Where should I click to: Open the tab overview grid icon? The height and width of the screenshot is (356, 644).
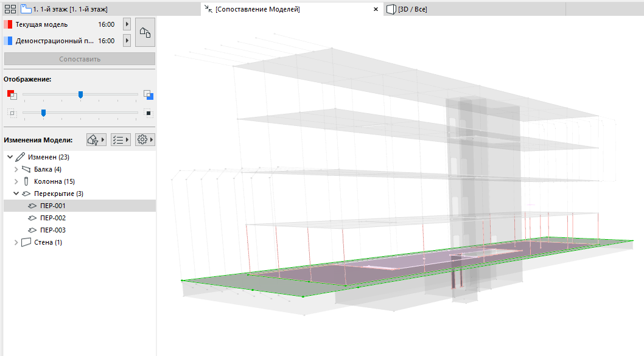pos(10,9)
